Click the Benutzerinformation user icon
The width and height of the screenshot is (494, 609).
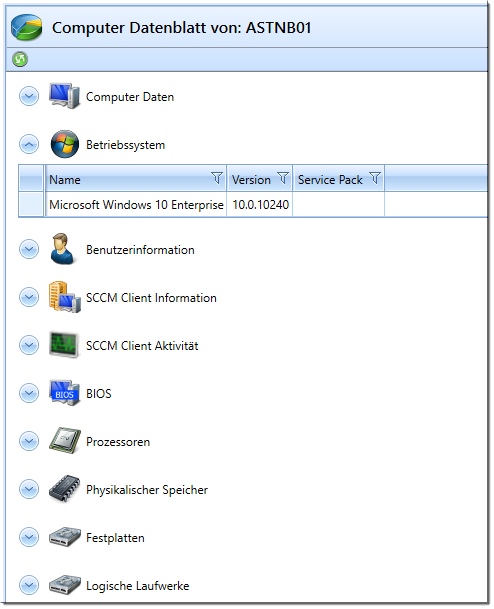coord(62,249)
